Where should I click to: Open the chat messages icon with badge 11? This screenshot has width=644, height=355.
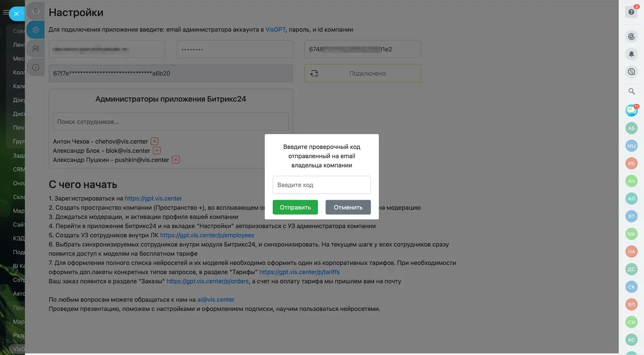click(631, 110)
